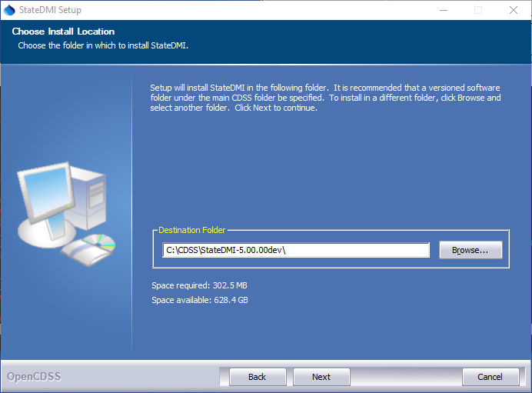Viewport: 532px width, 393px height.
Task: Select the 'Space available: 628.4 GB' text
Action: (x=200, y=300)
